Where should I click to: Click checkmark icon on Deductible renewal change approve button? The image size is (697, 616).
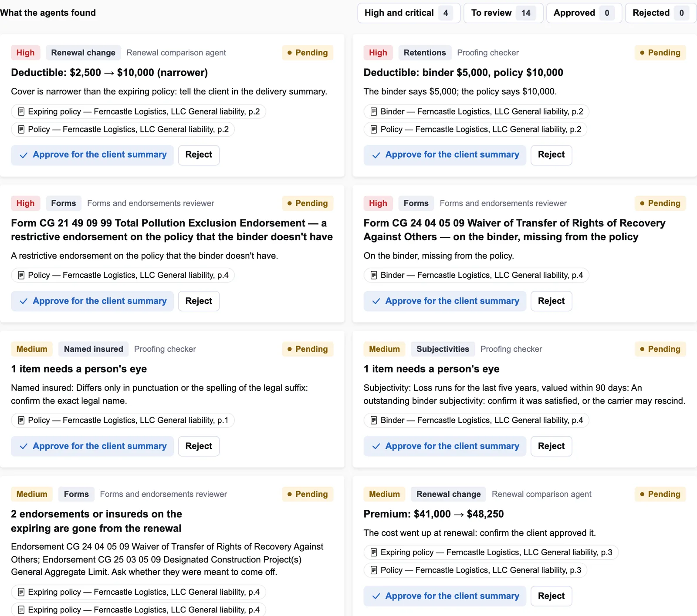click(x=24, y=155)
